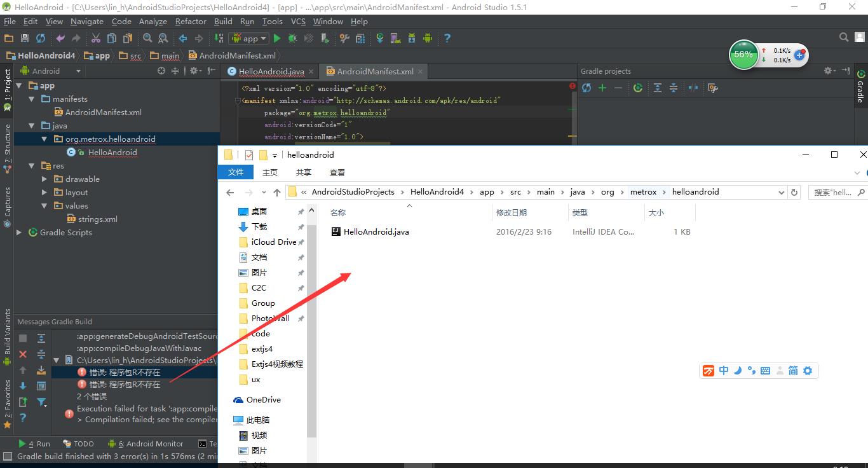
Task: Click metrox in Explorer address path
Action: coord(643,192)
